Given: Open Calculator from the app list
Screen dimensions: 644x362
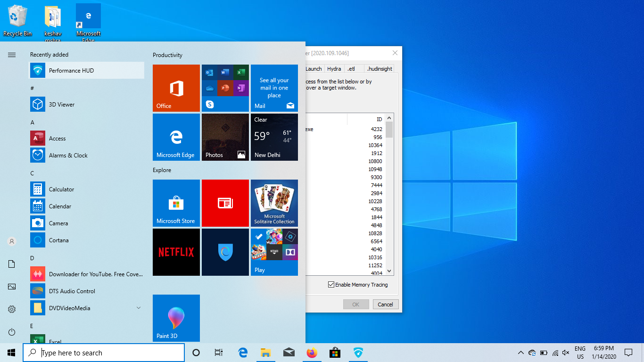Looking at the screenshot, I should point(62,189).
